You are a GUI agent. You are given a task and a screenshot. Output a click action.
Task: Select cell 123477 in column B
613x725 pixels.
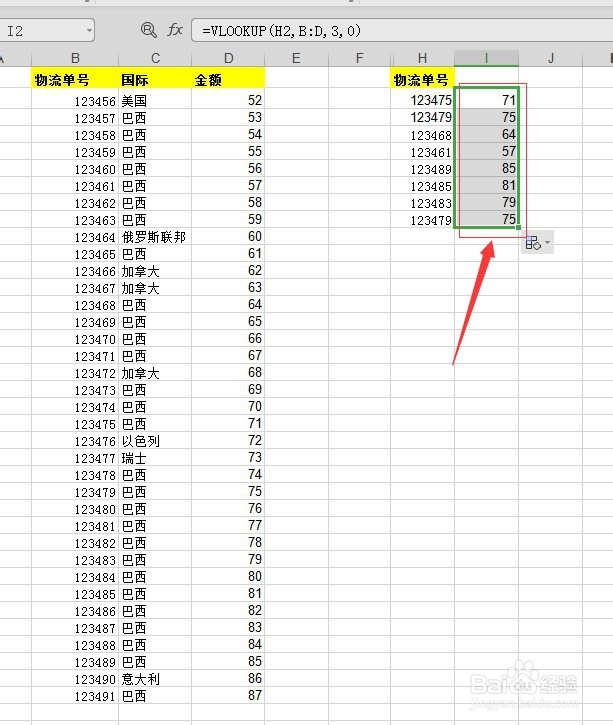tap(75, 458)
